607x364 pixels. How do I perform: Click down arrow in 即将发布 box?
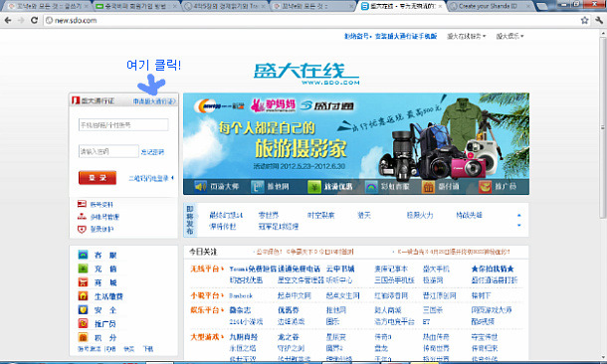519,225
